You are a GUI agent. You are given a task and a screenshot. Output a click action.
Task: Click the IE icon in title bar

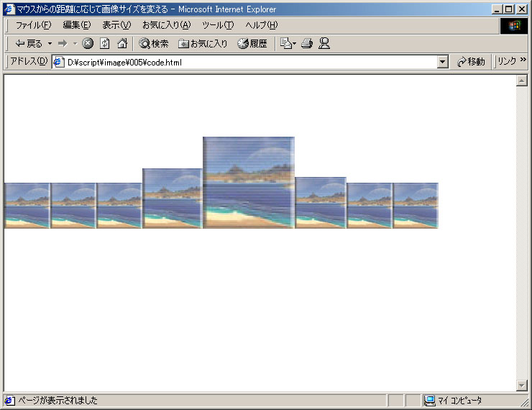(x=9, y=9)
